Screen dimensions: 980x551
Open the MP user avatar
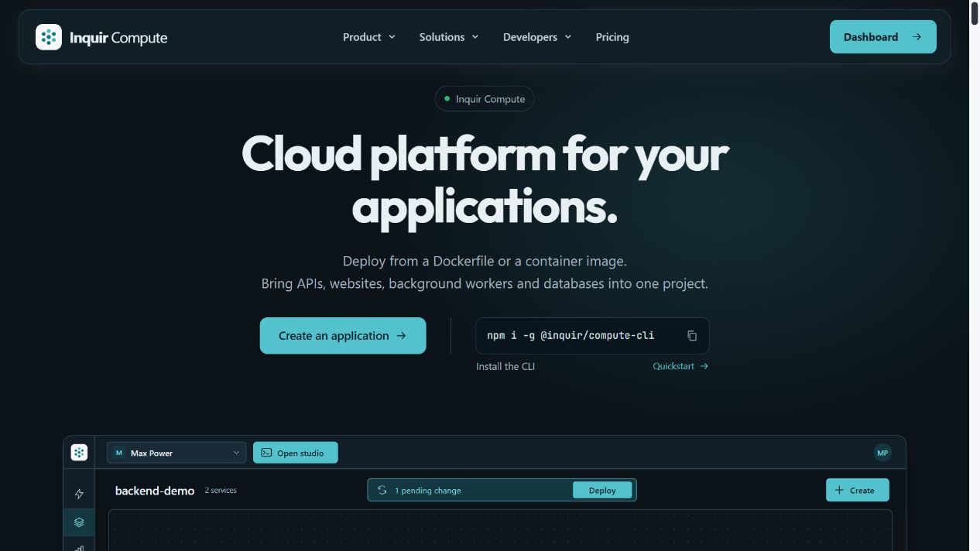tap(882, 453)
